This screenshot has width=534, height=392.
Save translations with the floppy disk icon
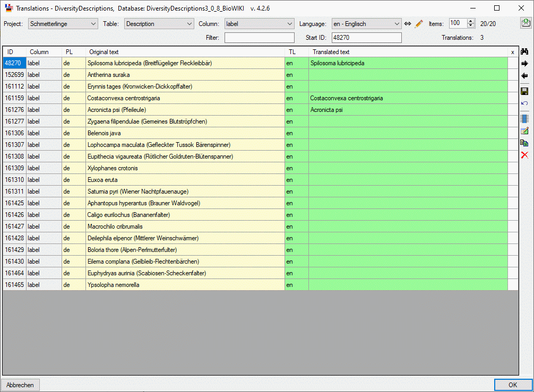524,91
